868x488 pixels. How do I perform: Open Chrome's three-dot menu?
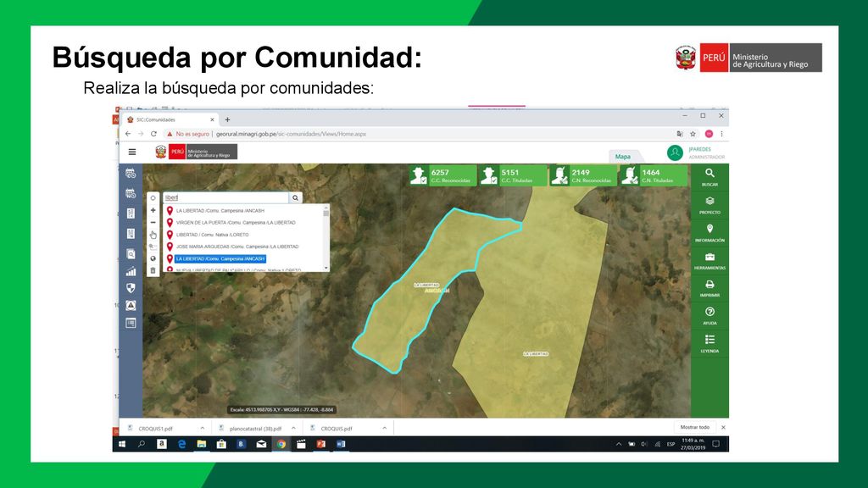pos(721,134)
